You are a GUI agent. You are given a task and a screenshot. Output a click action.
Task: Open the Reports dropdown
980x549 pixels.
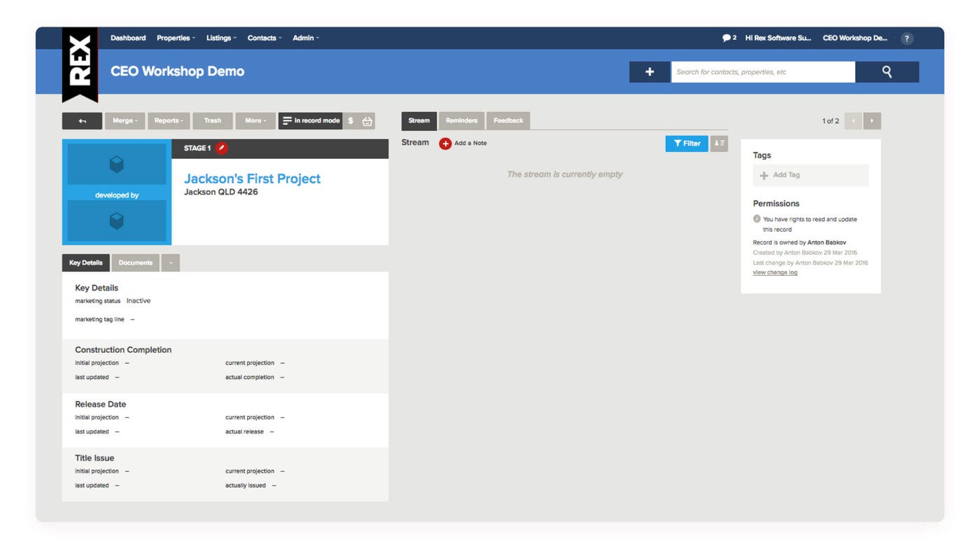coord(169,121)
